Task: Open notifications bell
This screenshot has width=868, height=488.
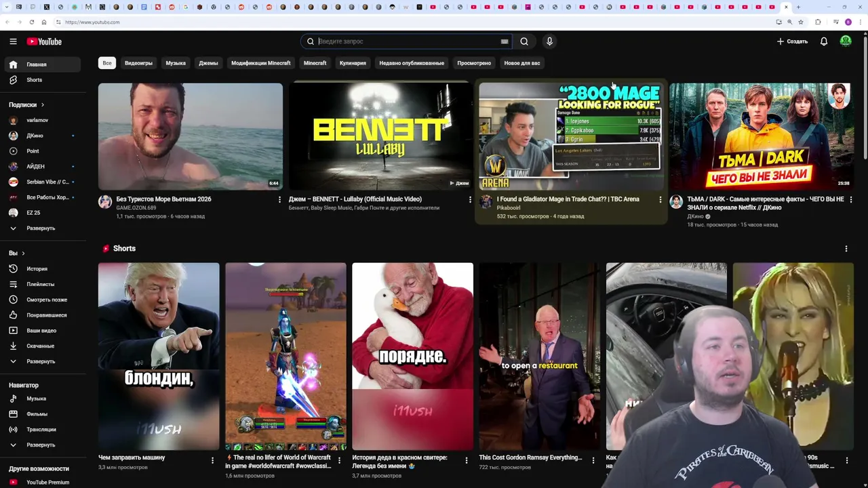Action: click(824, 41)
